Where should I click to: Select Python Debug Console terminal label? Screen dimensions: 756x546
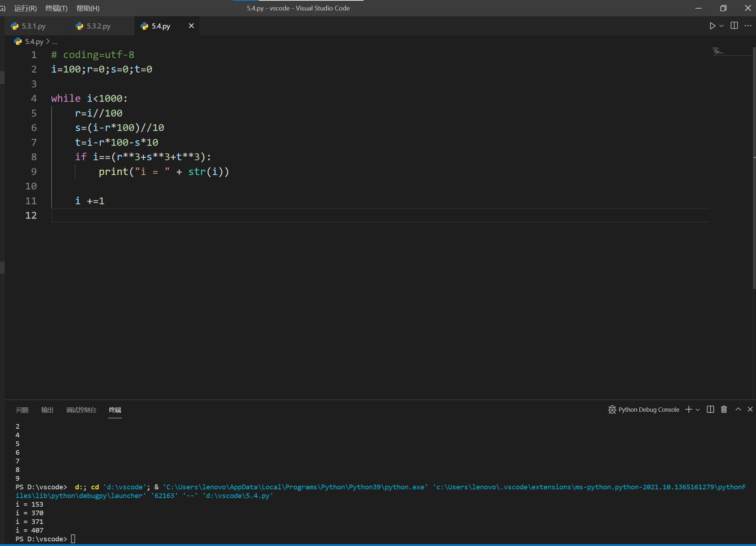click(648, 410)
